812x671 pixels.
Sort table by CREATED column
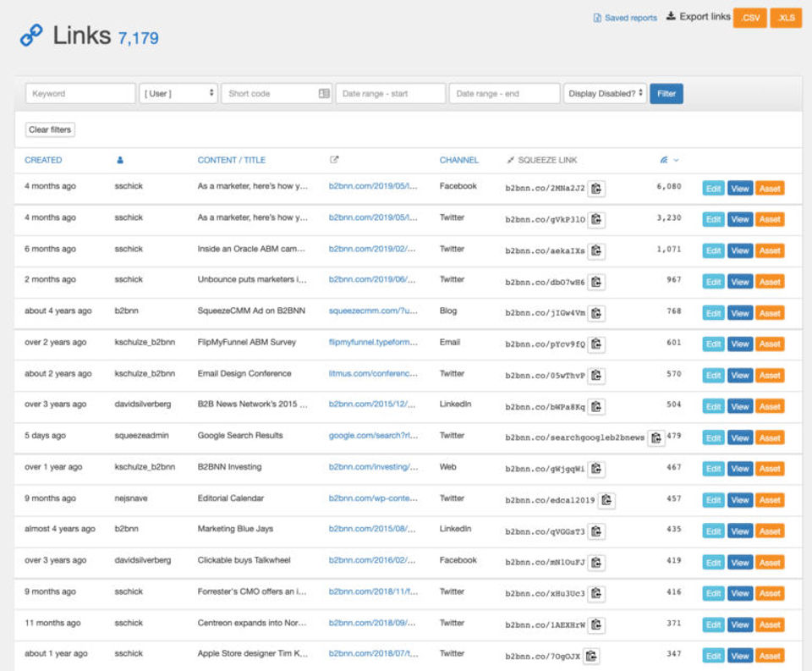43,160
